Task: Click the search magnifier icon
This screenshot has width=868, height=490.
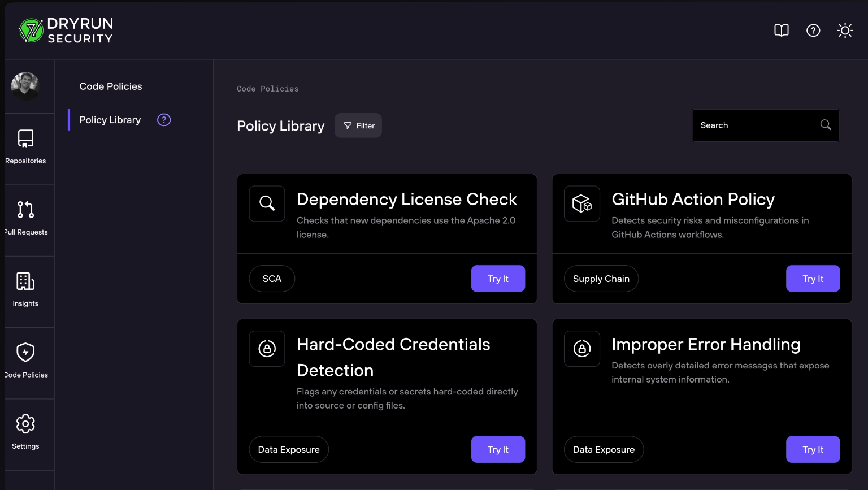Action: pyautogui.click(x=825, y=125)
